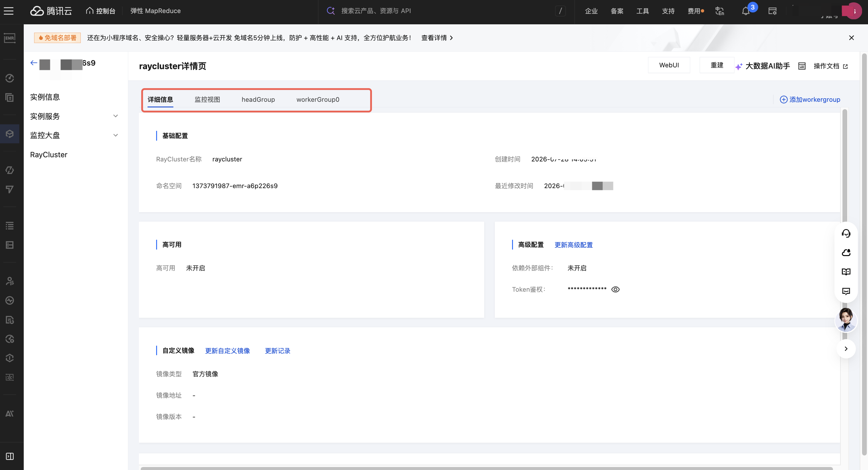The width and height of the screenshot is (868, 470).
Task: Click the WebUI button
Action: (669, 65)
